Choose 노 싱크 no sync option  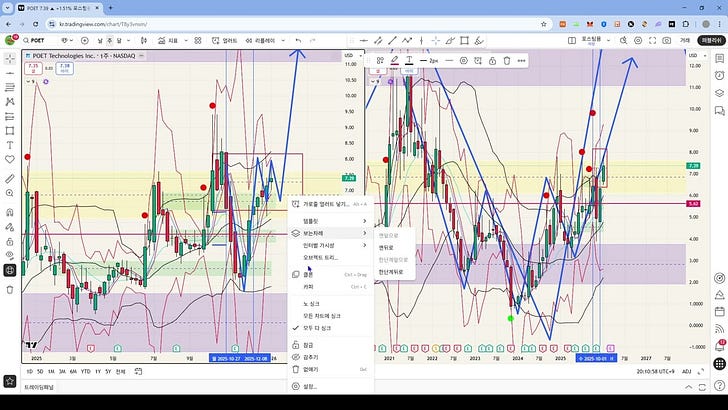click(330, 304)
